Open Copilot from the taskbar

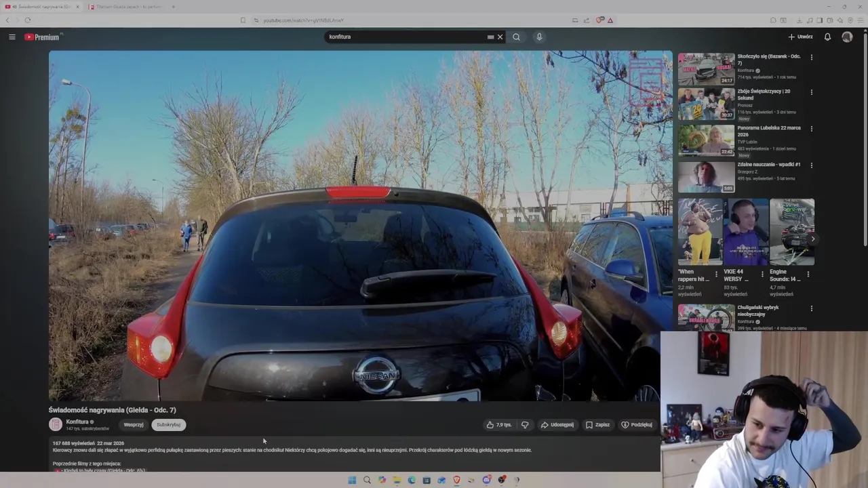[382, 480]
